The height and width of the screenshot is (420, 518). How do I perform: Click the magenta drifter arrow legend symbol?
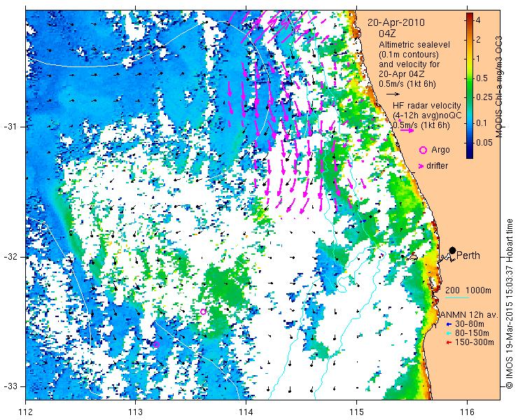pyautogui.click(x=421, y=166)
